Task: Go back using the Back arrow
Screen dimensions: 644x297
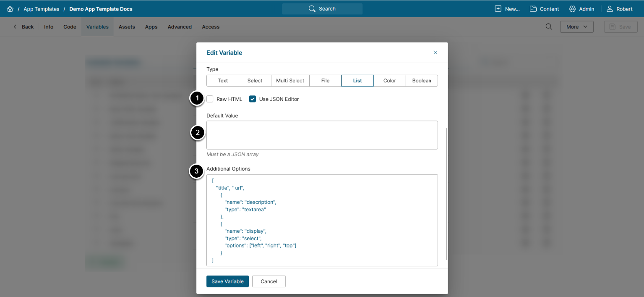Action: pos(23,27)
